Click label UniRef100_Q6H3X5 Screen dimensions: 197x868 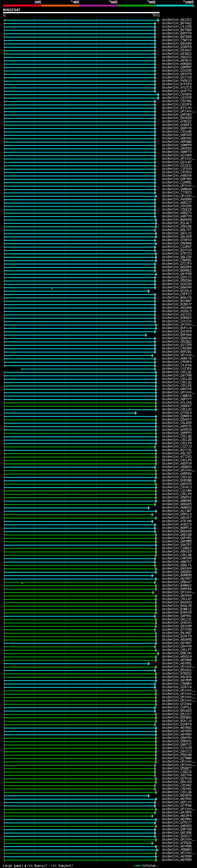click(x=176, y=484)
